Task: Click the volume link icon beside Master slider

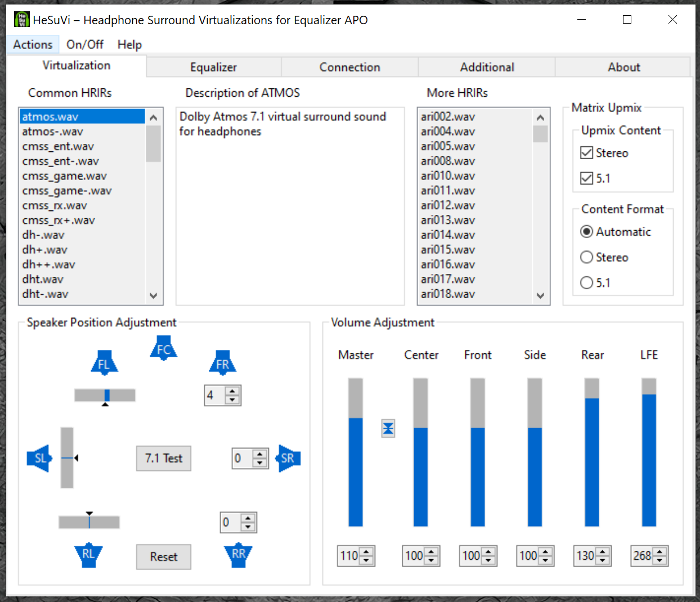Action: point(388,429)
